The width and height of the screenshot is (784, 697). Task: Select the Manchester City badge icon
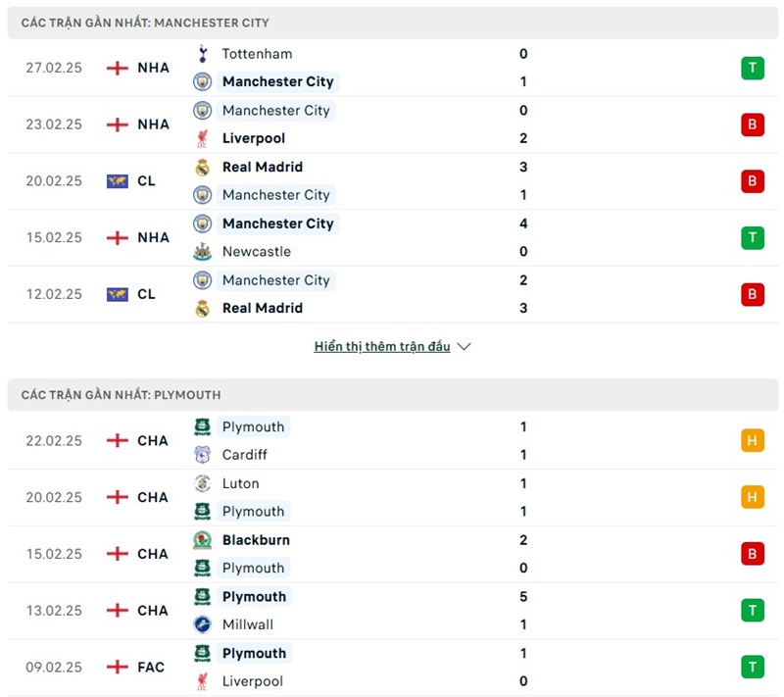204,82
